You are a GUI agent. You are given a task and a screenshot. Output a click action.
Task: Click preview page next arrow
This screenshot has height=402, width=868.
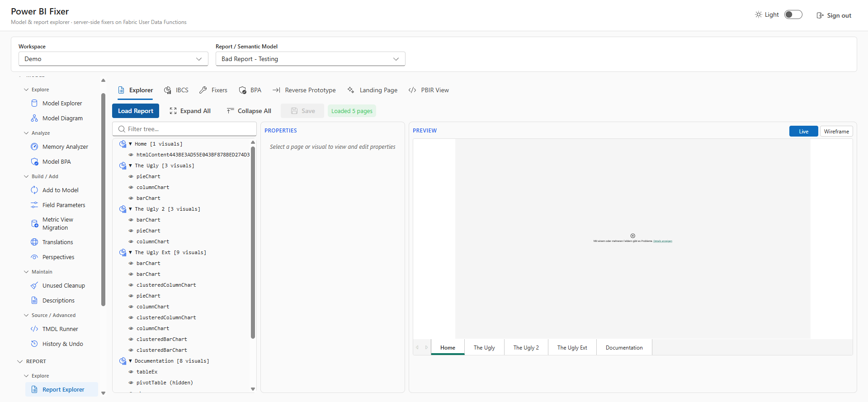[426, 347]
